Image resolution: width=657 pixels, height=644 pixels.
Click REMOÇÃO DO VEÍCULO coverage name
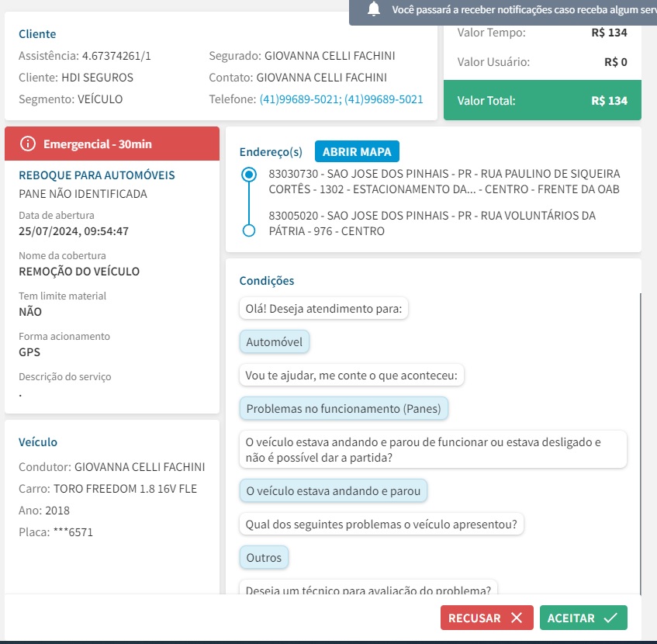pyautogui.click(x=79, y=272)
